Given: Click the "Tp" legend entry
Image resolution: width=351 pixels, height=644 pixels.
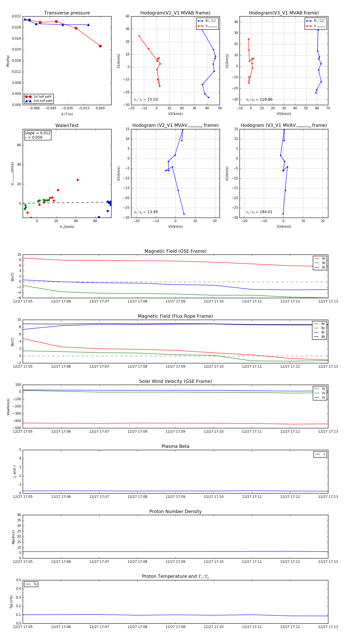Looking at the screenshot, I should (x=31, y=584).
